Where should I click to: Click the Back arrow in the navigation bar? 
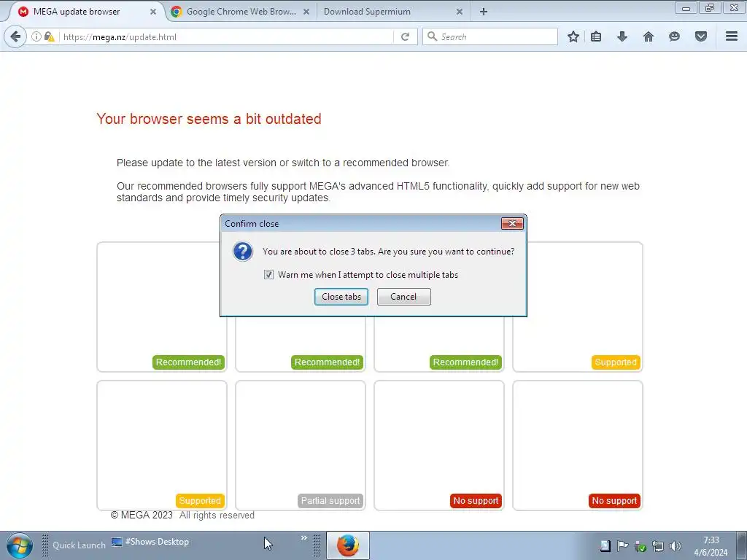pos(15,36)
